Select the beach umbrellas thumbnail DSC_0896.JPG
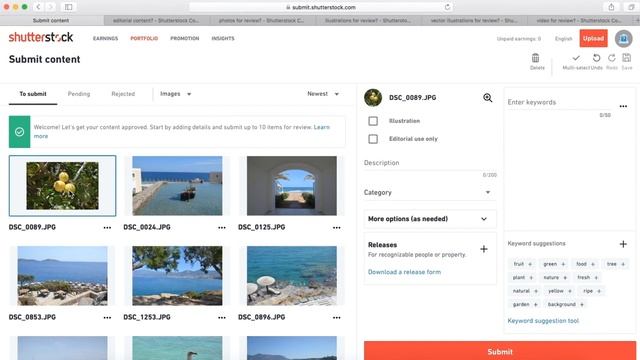The width and height of the screenshot is (640, 360). point(292,276)
